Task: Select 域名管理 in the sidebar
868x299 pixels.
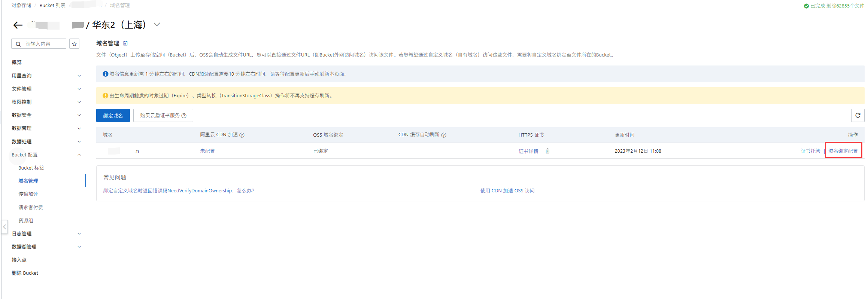Action: click(28, 181)
